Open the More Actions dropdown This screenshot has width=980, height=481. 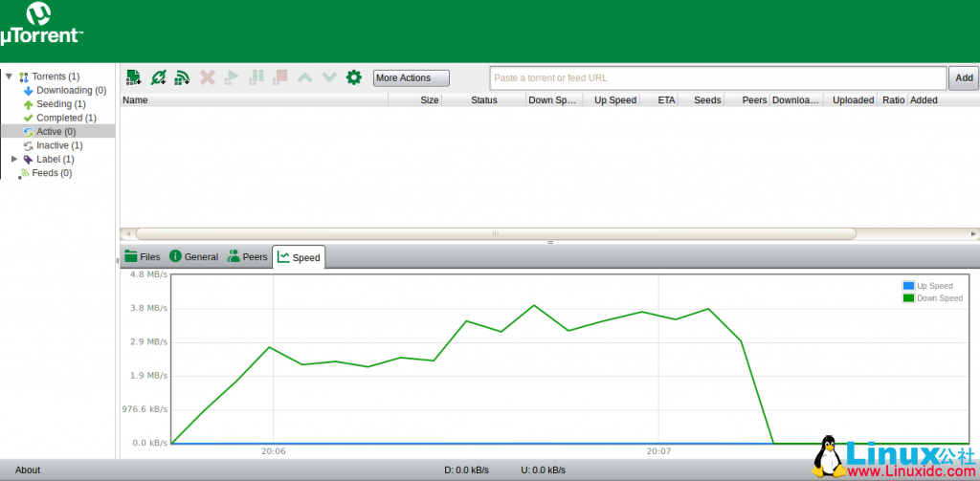coord(412,78)
